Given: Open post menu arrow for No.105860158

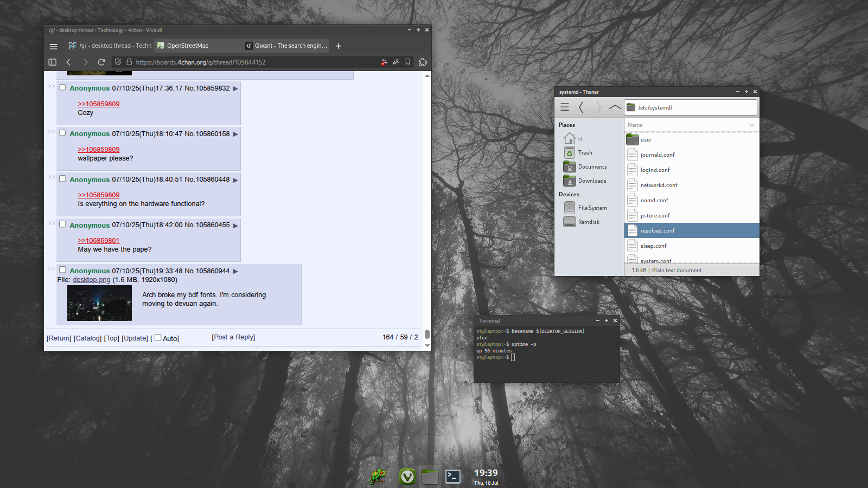Looking at the screenshot, I should coord(235,134).
